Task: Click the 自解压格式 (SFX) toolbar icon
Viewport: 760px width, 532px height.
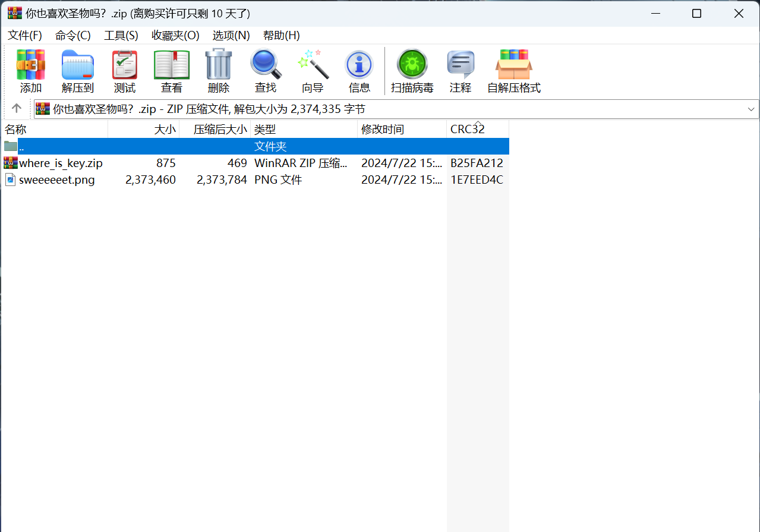Action: pyautogui.click(x=514, y=64)
